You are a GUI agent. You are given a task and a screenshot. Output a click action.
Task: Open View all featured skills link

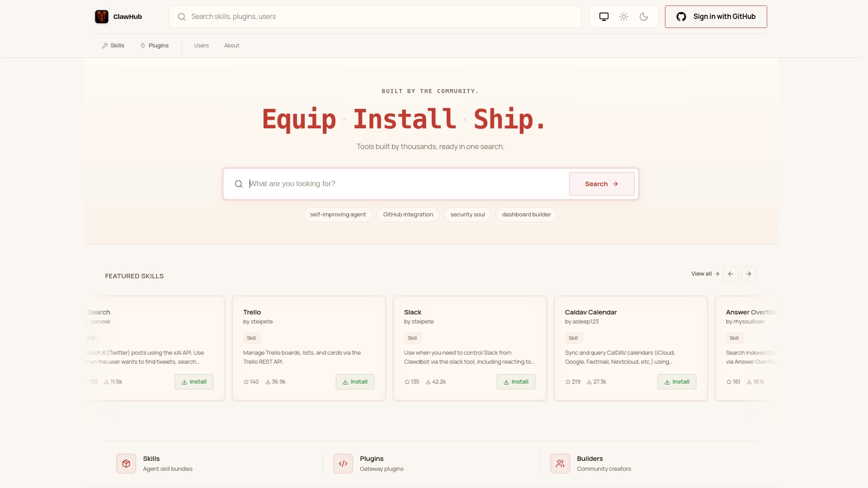pos(705,274)
